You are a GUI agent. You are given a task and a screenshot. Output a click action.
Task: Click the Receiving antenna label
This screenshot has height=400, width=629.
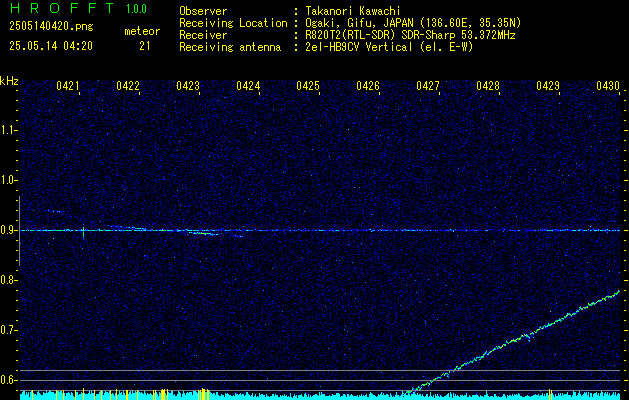(230, 47)
